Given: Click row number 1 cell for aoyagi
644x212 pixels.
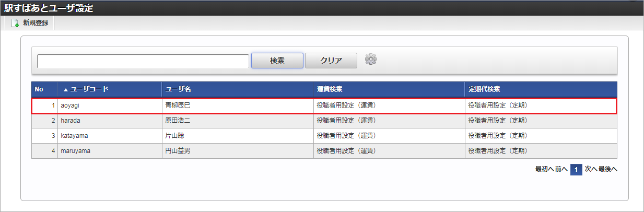Looking at the screenshot, I should click(x=44, y=105).
